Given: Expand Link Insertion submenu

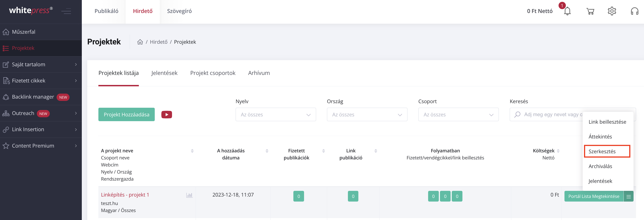Looking at the screenshot, I should point(41,130).
